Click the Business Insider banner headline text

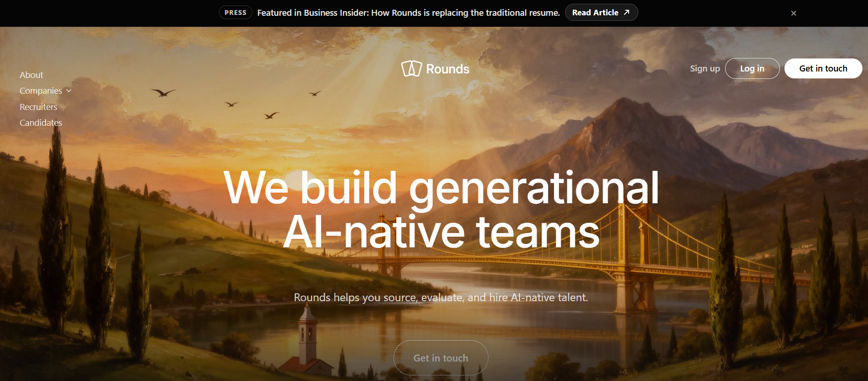[409, 13]
